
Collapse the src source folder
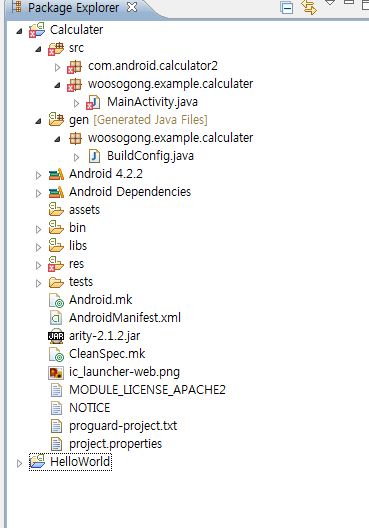coord(38,49)
